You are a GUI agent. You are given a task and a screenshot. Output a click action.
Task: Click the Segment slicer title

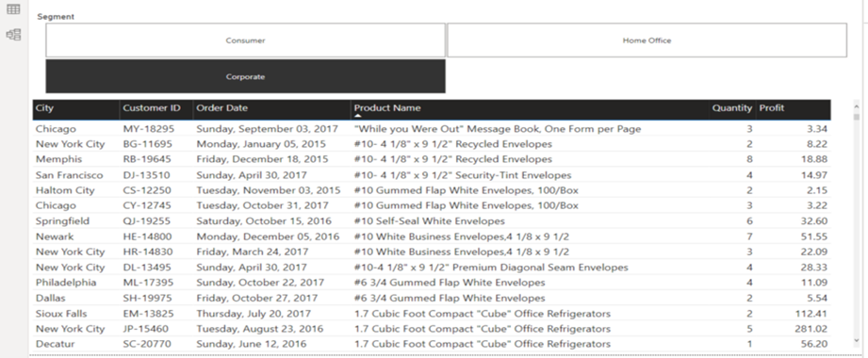56,17
